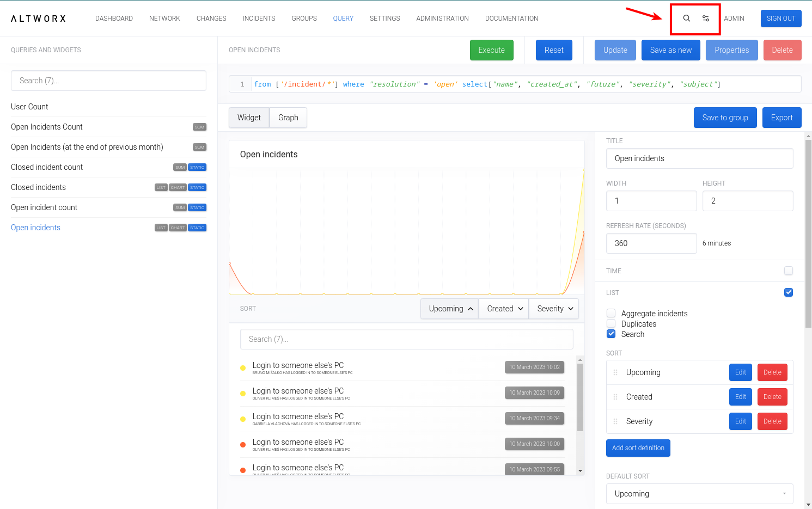Toggle the Duplicates checkbox
Viewport: 812px width, 509px height.
click(x=611, y=323)
